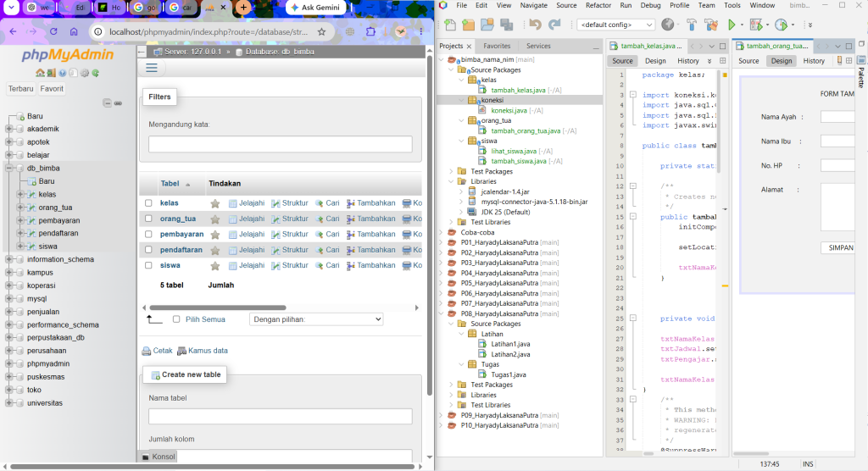Reload phpMyAdmin navigation panel green icon
Viewport: 868px width, 471px height.
[x=96, y=73]
